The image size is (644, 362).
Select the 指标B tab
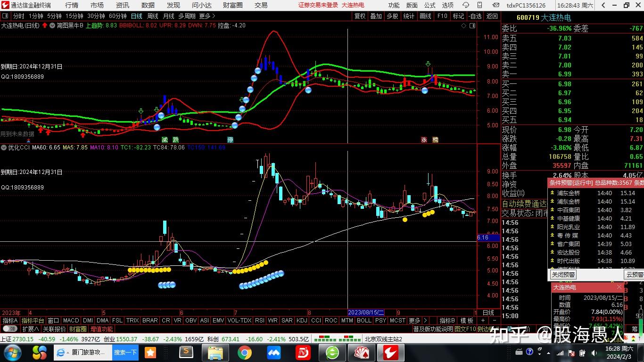(447, 321)
